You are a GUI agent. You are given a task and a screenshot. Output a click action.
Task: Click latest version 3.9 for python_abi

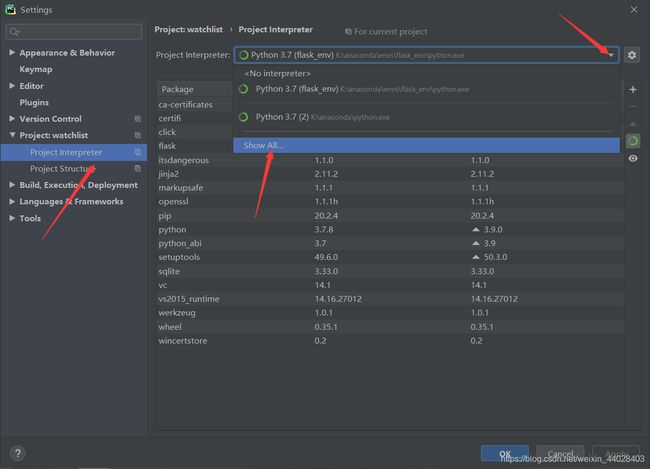click(x=490, y=243)
